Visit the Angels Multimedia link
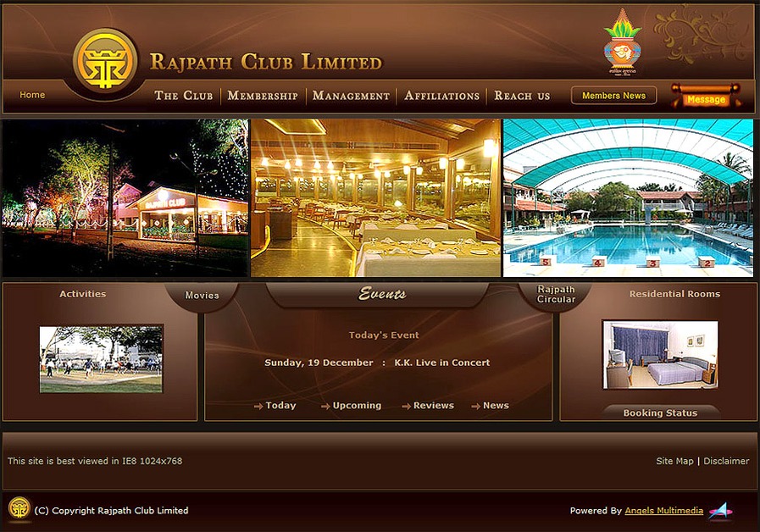 663,510
